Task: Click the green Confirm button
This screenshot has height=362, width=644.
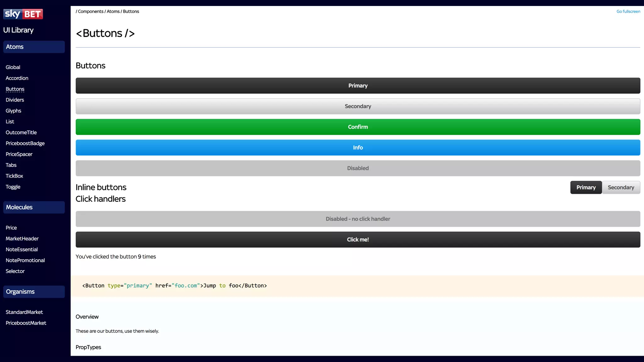Action: pyautogui.click(x=358, y=127)
